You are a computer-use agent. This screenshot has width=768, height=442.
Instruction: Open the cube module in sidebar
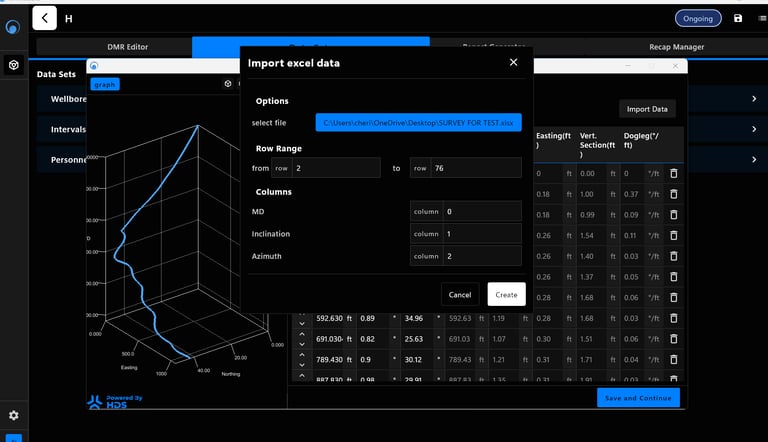14,65
